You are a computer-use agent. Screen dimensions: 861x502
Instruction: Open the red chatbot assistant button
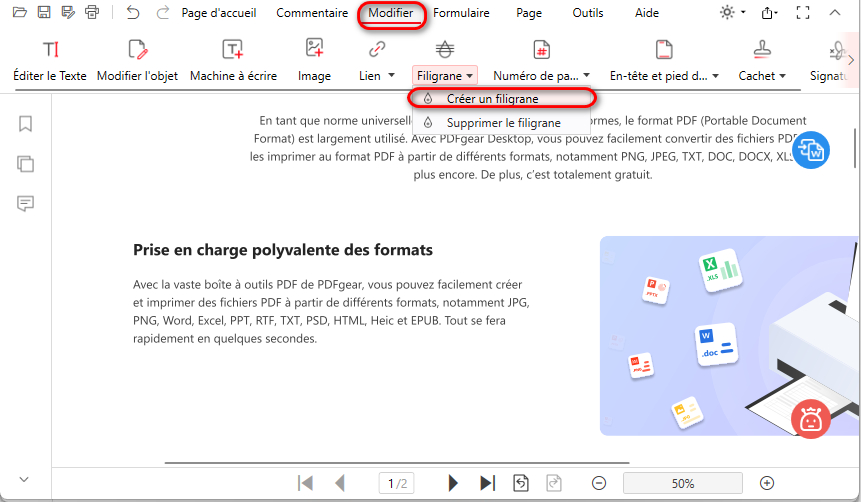click(x=810, y=419)
